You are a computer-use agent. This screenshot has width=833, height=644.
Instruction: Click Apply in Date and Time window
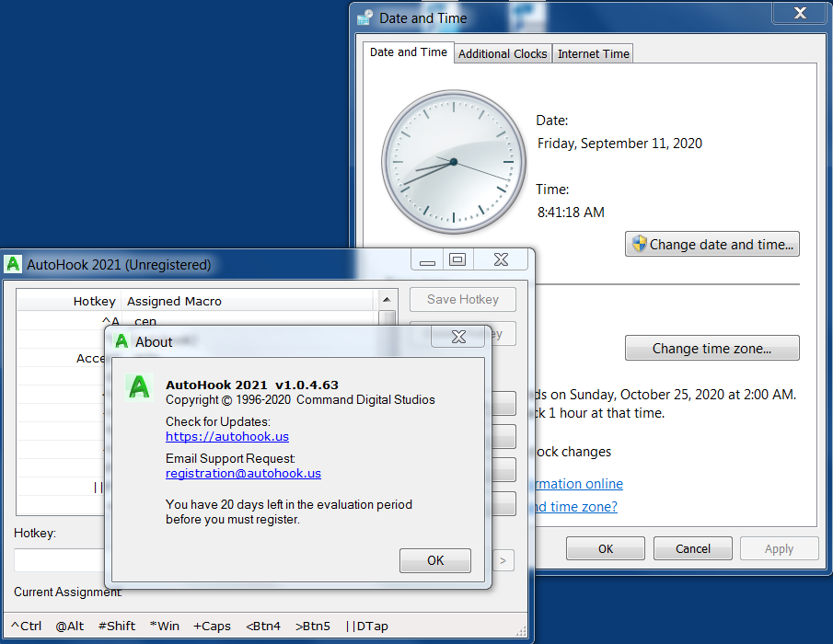[779, 548]
